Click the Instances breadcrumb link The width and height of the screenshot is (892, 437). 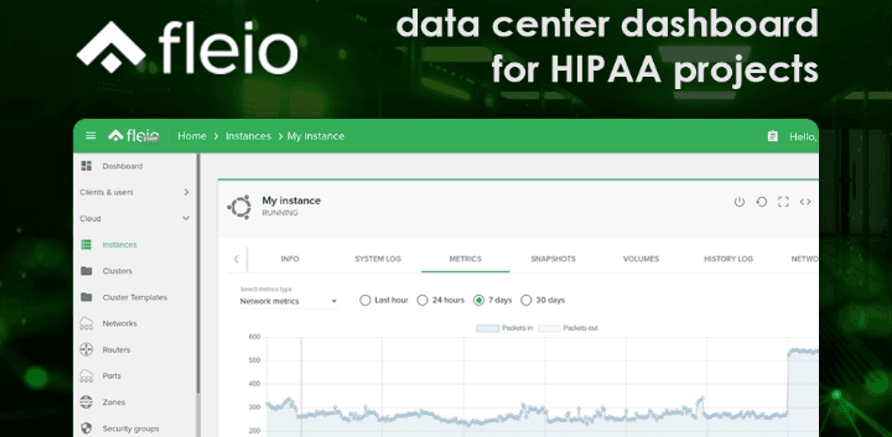click(x=248, y=136)
